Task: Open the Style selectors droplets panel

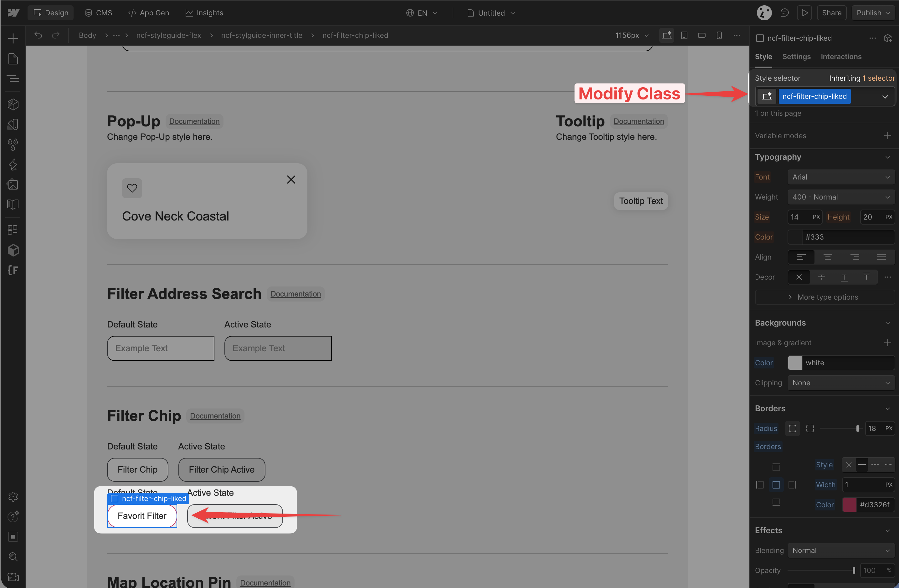Action: (13, 144)
